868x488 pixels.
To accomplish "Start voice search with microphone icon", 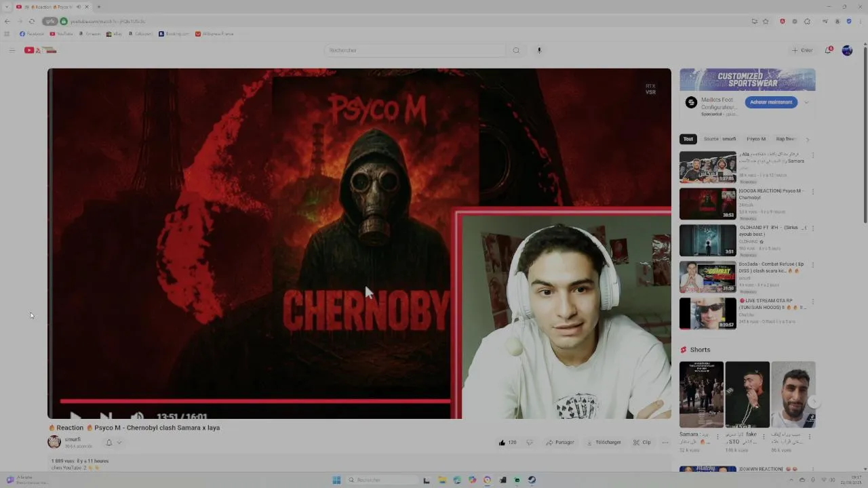I will 539,50.
